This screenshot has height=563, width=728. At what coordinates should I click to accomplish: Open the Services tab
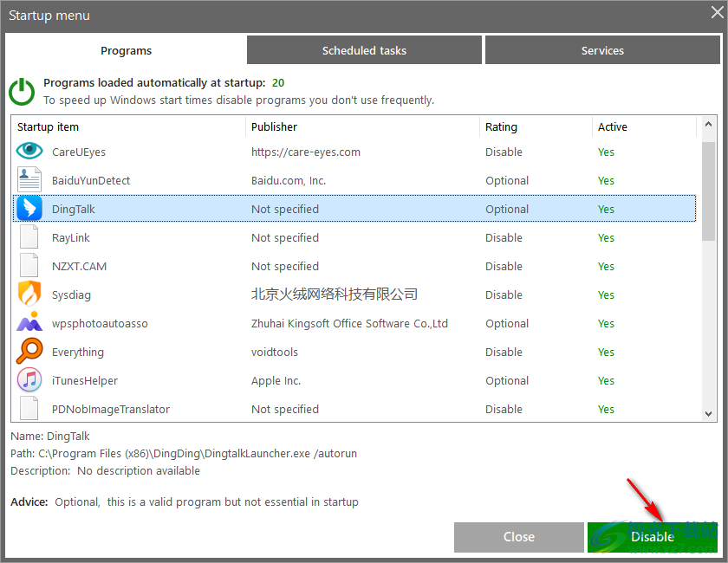click(x=602, y=50)
